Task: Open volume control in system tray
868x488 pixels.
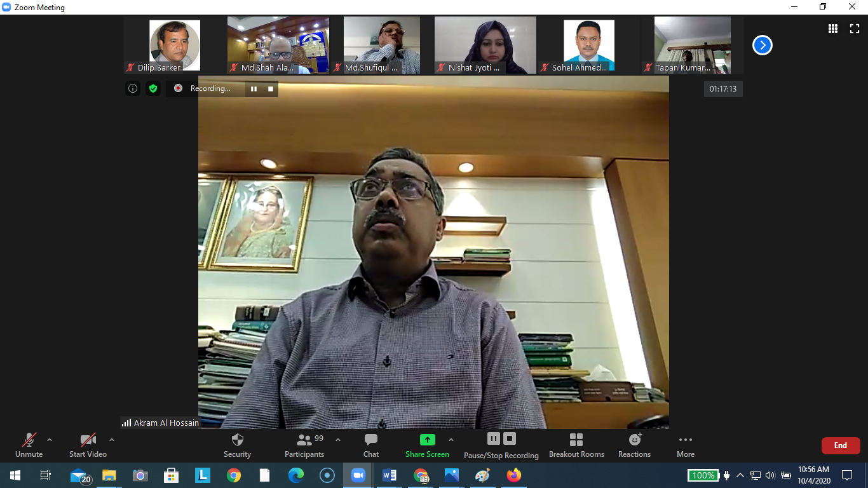Action: point(770,475)
